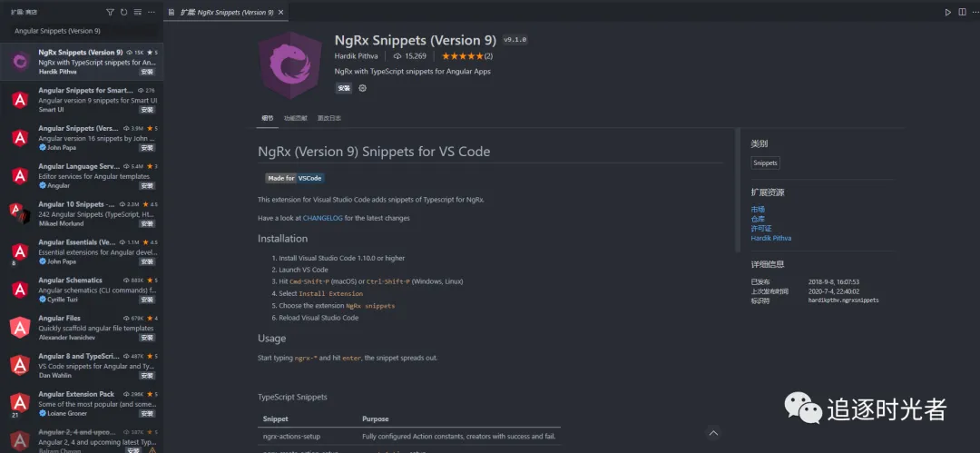Viewport: 980px width, 453px height.
Task: Click the readme vertical scrollbar
Action: [x=738, y=189]
